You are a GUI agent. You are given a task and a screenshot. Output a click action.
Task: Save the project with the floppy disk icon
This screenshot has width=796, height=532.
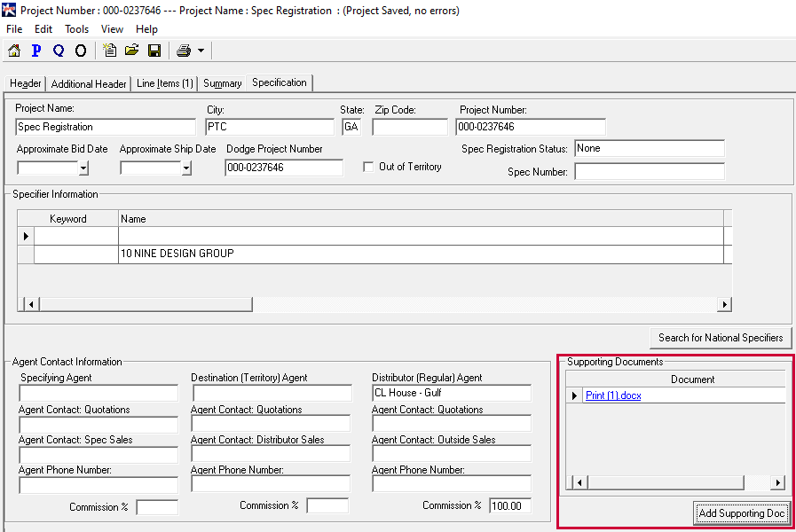154,51
